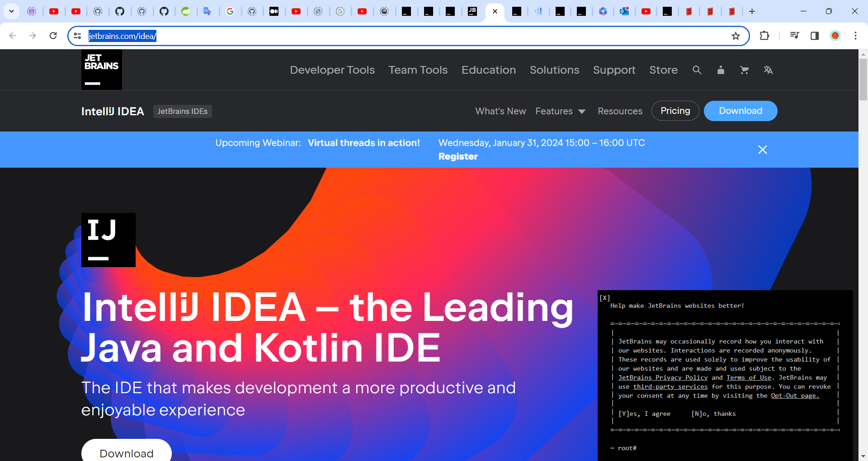
Task: Click the IntelliJ IDEA product name link
Action: tap(113, 111)
